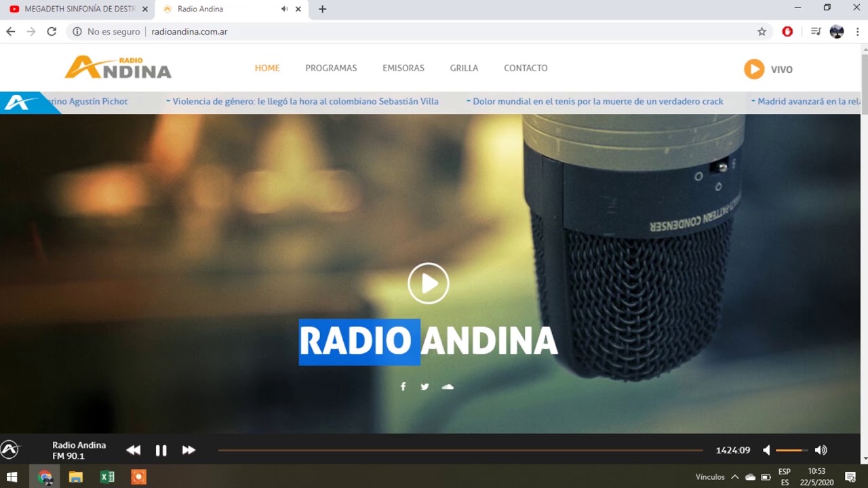868x488 pixels.
Task: Click the Chrome icon in the taskbar
Action: tap(45, 477)
